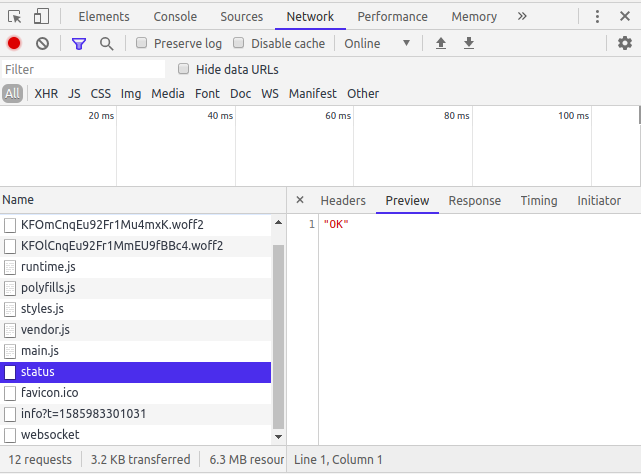Open the DevTools three-dot menu
Screen dimensions: 641x474
597,16
